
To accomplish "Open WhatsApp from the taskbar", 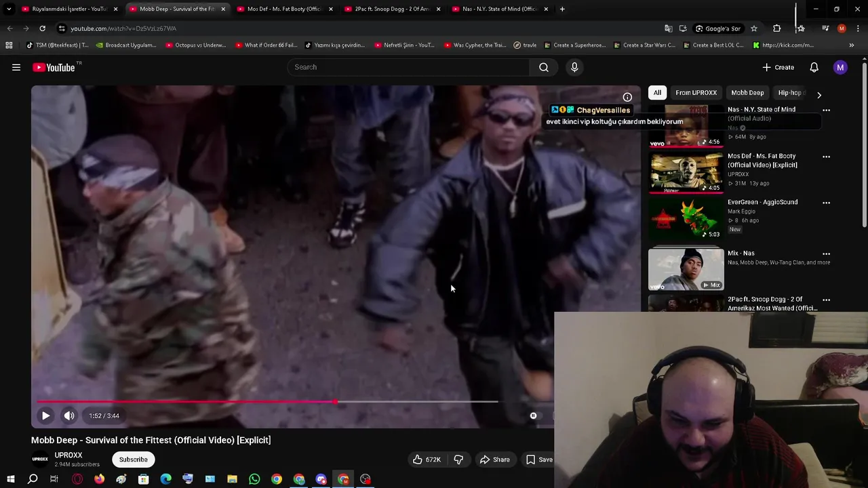I will [x=254, y=479].
